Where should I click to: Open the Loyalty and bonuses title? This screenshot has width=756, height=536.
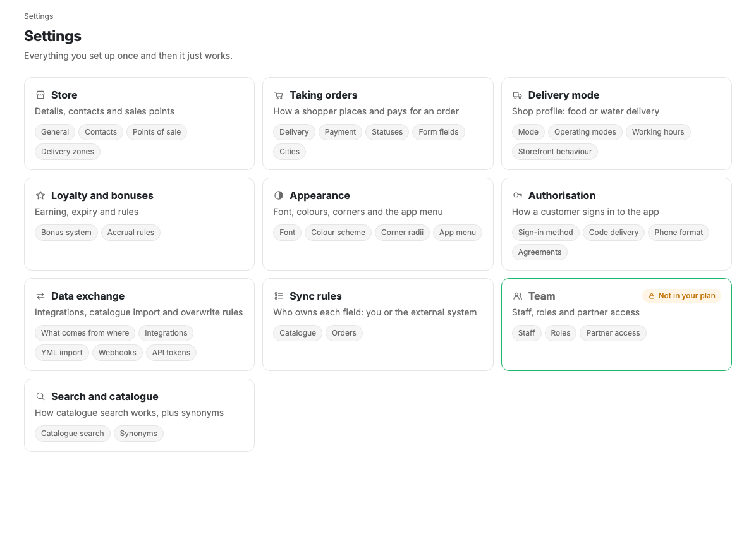(102, 195)
